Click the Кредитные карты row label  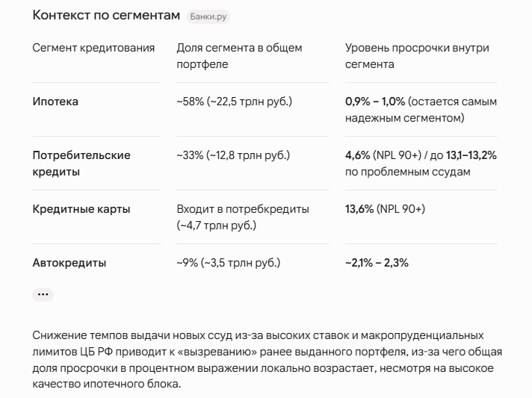pos(81,209)
